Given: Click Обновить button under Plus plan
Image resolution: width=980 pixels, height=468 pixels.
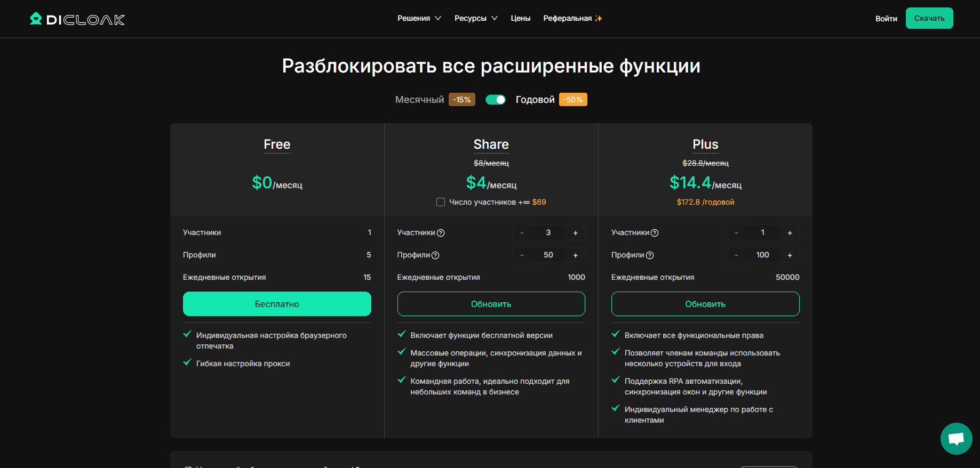Looking at the screenshot, I should tap(705, 304).
